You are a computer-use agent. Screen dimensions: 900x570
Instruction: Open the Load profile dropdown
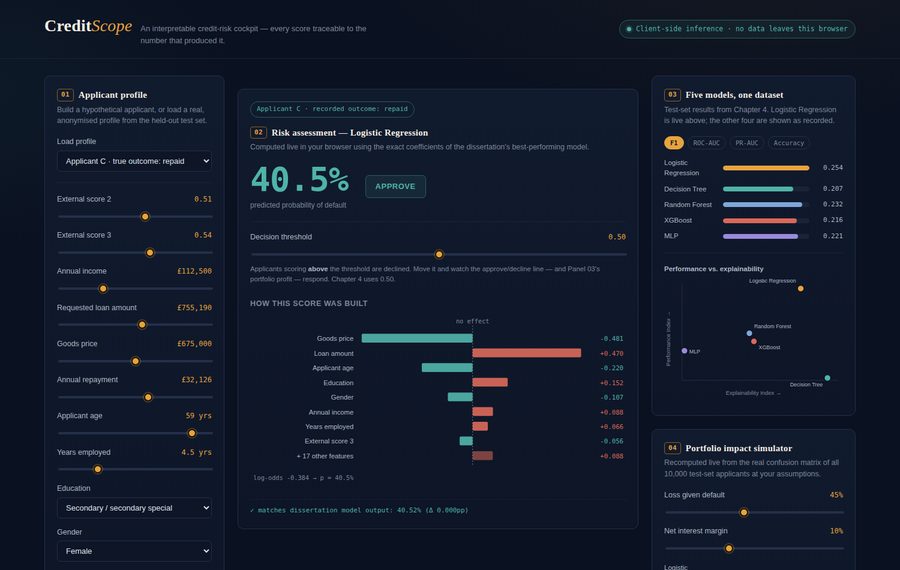[x=134, y=161]
